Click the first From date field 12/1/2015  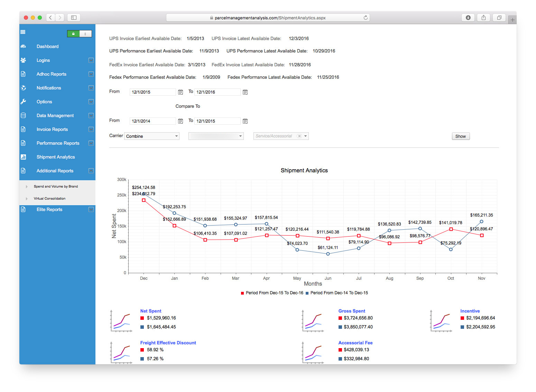(x=153, y=92)
